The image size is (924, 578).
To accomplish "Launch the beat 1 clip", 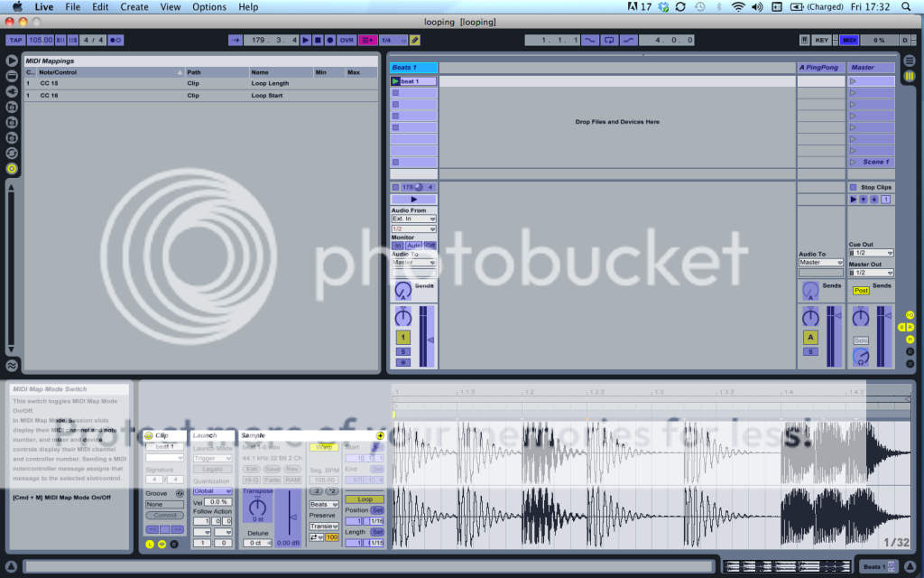I will click(x=395, y=81).
